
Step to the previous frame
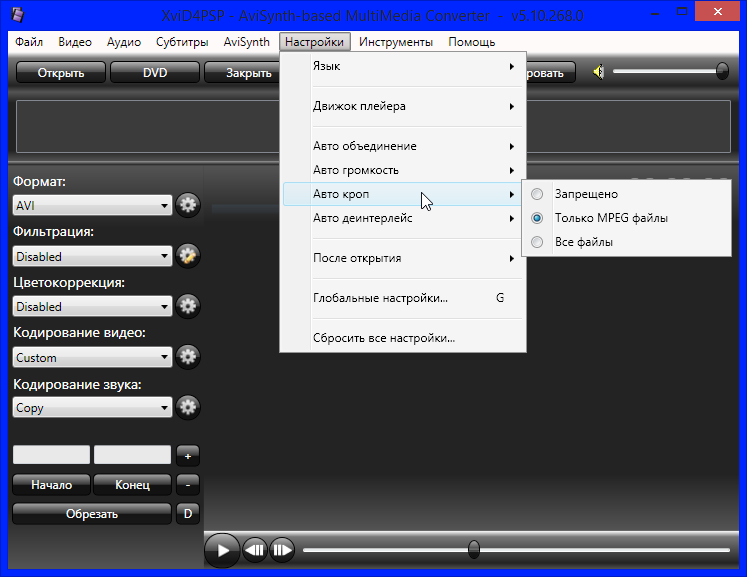pos(254,549)
